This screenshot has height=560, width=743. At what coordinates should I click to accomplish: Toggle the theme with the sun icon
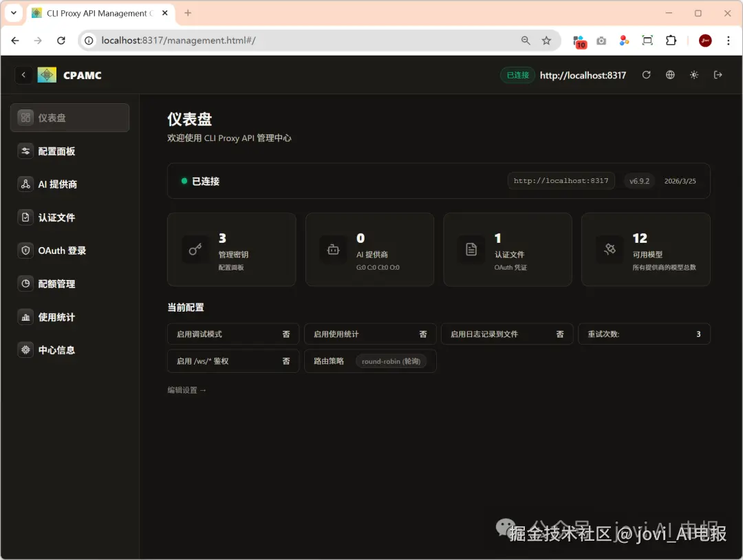(694, 75)
